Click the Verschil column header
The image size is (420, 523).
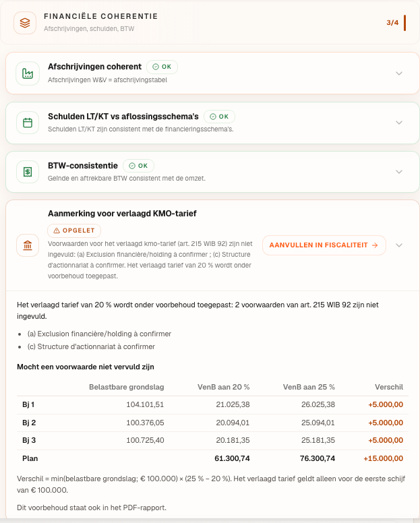coord(389,388)
